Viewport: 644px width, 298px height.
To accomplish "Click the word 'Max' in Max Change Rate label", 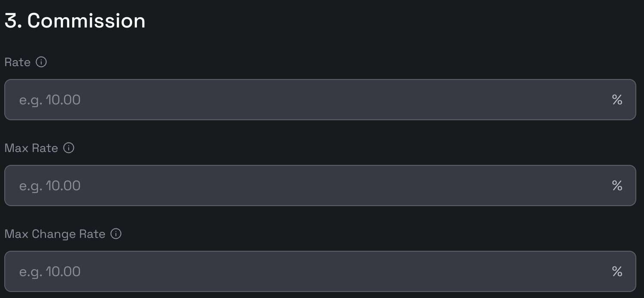I will click(x=13, y=234).
